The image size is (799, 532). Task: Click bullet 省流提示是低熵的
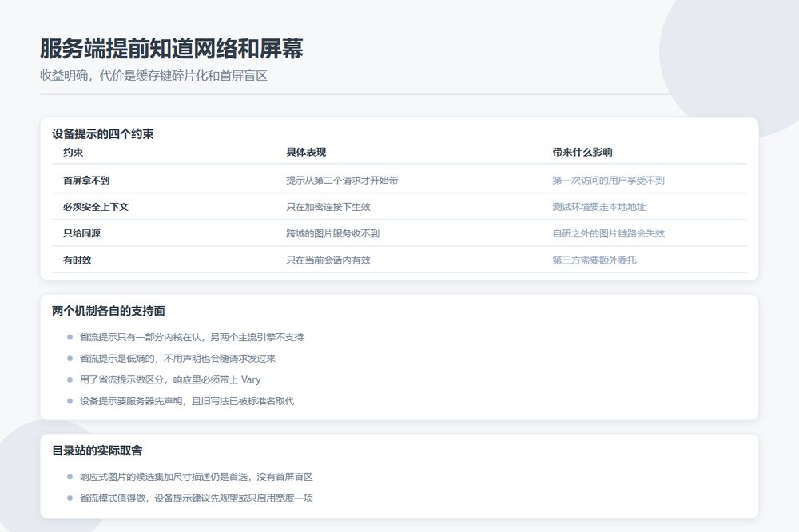click(177, 359)
